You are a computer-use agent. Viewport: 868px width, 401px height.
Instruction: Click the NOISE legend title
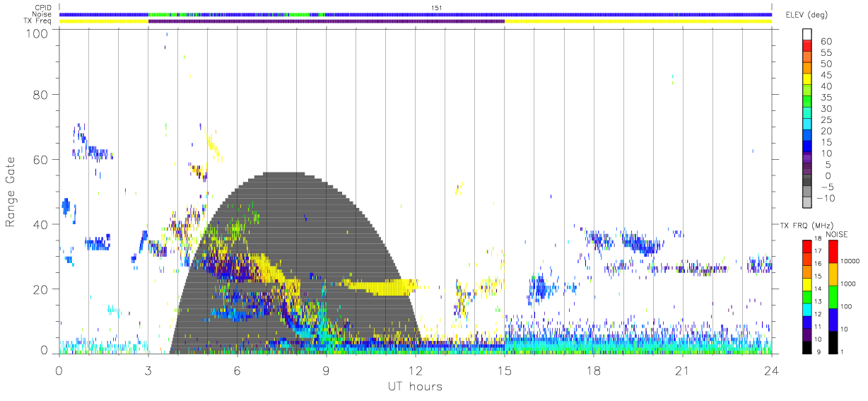coord(837,234)
